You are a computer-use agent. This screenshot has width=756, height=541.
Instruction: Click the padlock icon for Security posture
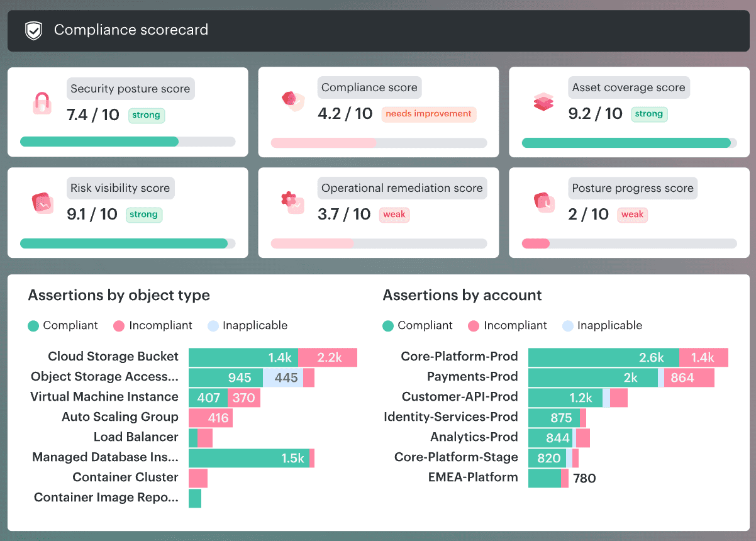(42, 103)
